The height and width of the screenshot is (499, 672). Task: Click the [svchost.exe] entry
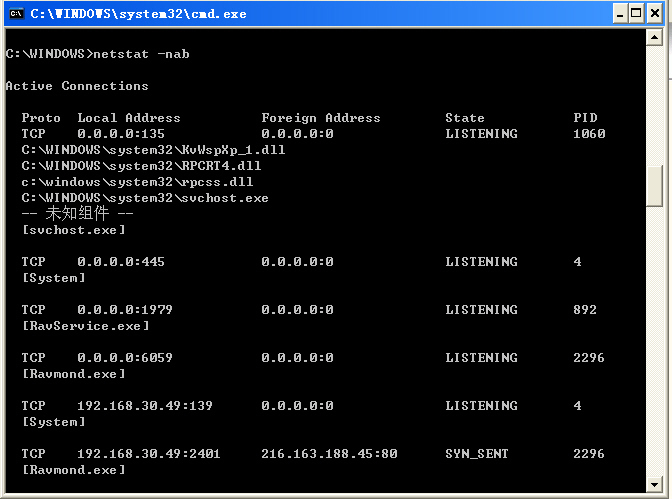[x=74, y=230]
